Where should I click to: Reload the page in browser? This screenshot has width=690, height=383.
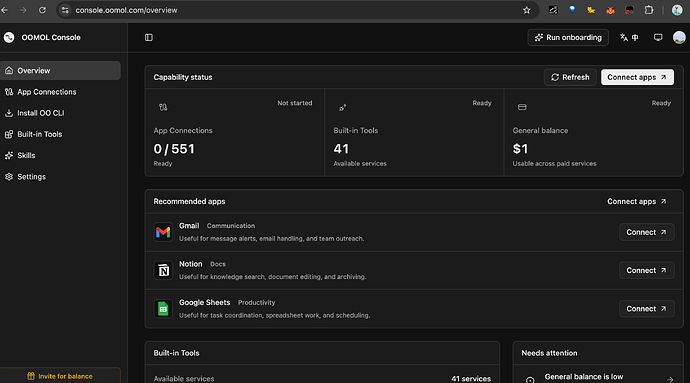[x=42, y=10]
